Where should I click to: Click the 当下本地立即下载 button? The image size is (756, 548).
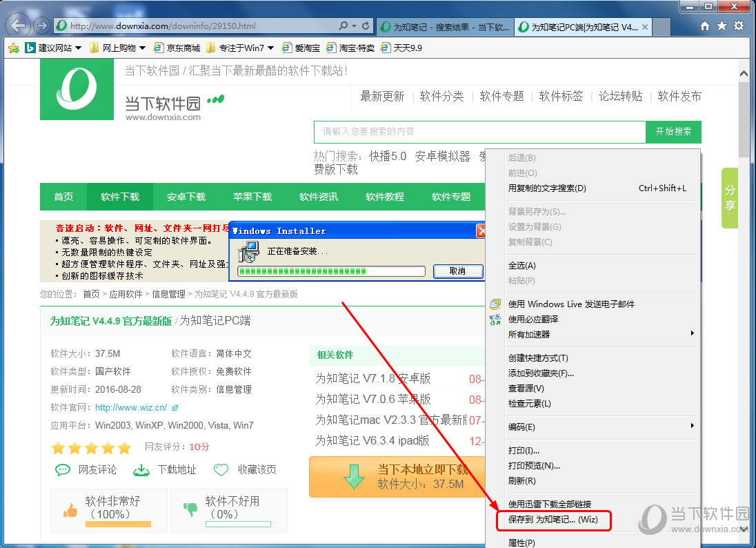click(397, 477)
